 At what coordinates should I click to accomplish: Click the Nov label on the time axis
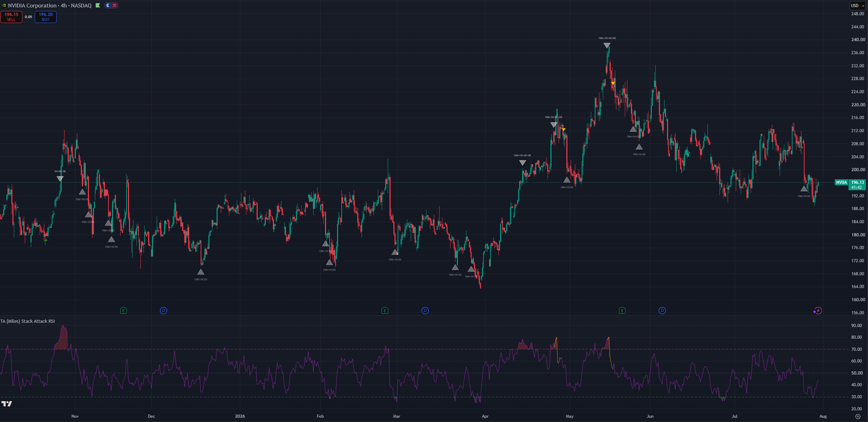point(75,416)
